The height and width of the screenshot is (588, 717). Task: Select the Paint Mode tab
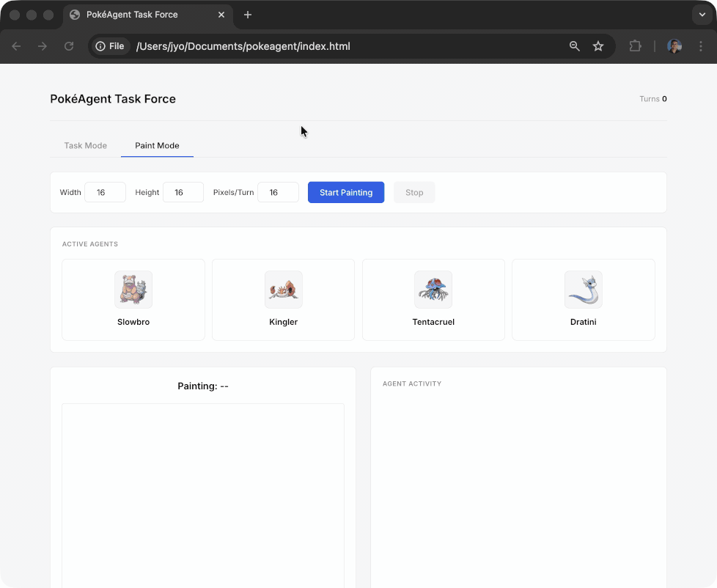click(157, 145)
